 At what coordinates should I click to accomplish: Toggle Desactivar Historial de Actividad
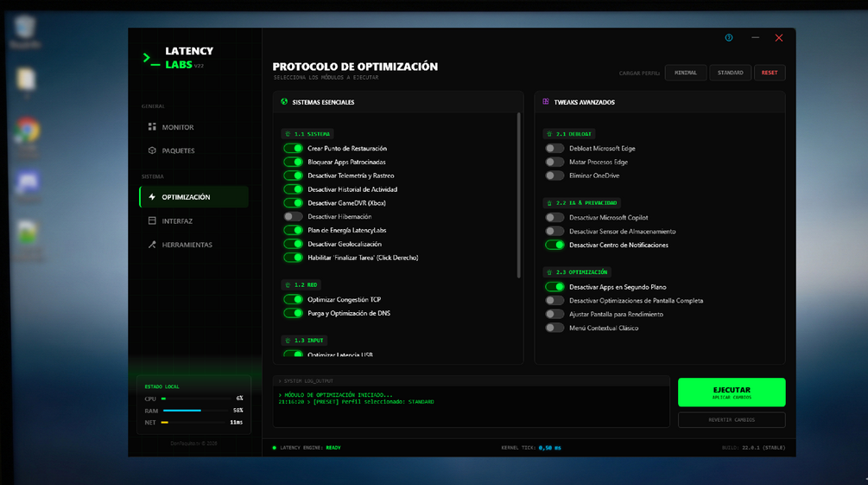294,189
